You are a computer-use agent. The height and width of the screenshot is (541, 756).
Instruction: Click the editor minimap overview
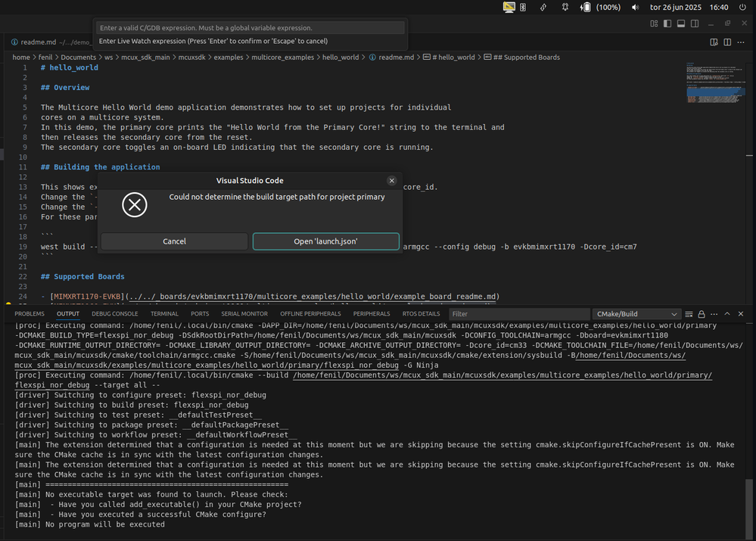[715, 83]
